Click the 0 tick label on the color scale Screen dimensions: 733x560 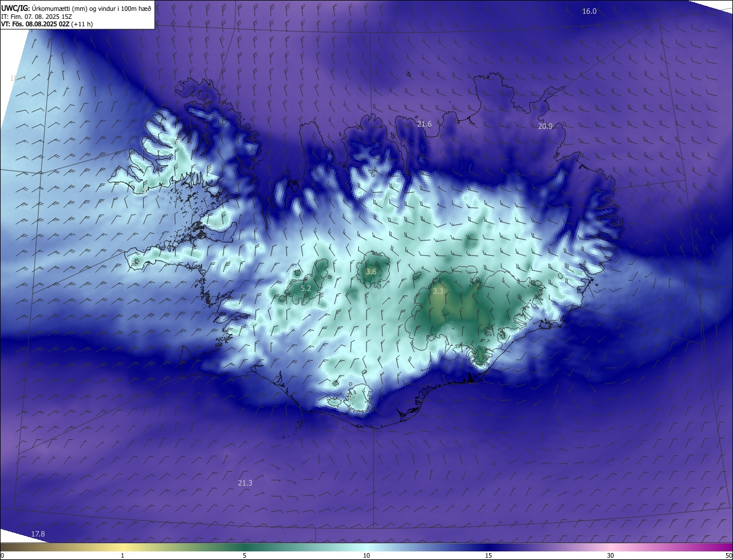coord(2,555)
